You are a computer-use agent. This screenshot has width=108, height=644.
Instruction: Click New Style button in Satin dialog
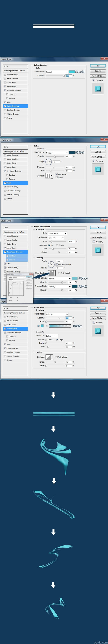[x=98, y=157]
